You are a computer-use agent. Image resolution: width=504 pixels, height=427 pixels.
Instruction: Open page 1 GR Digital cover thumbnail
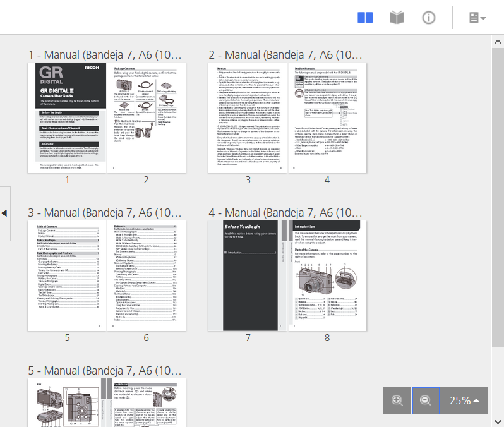point(67,117)
